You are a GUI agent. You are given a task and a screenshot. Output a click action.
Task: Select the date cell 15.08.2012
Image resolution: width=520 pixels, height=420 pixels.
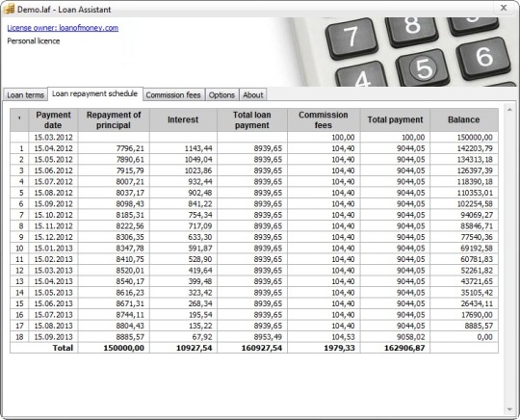(53, 193)
